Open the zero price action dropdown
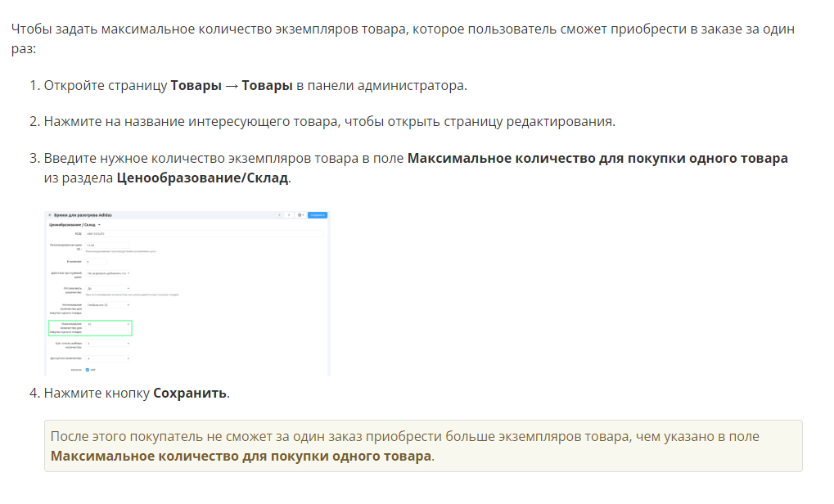Screen dimensions: 834x504 108,273
